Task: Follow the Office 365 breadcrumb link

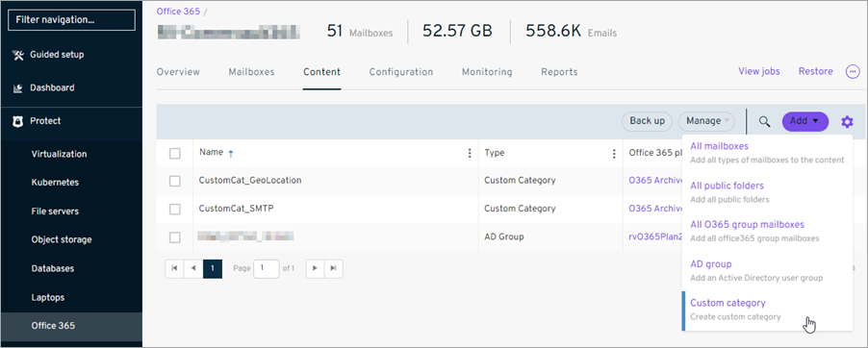Action: (178, 12)
